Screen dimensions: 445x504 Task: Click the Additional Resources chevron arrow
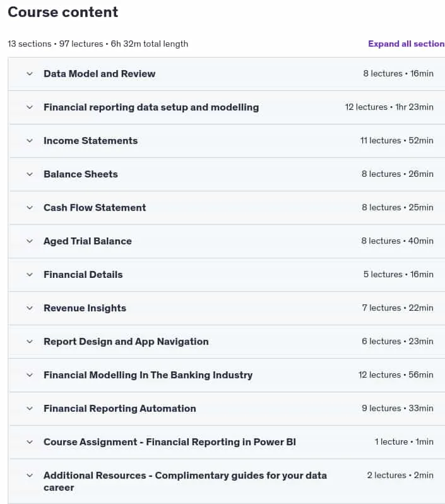click(x=30, y=476)
